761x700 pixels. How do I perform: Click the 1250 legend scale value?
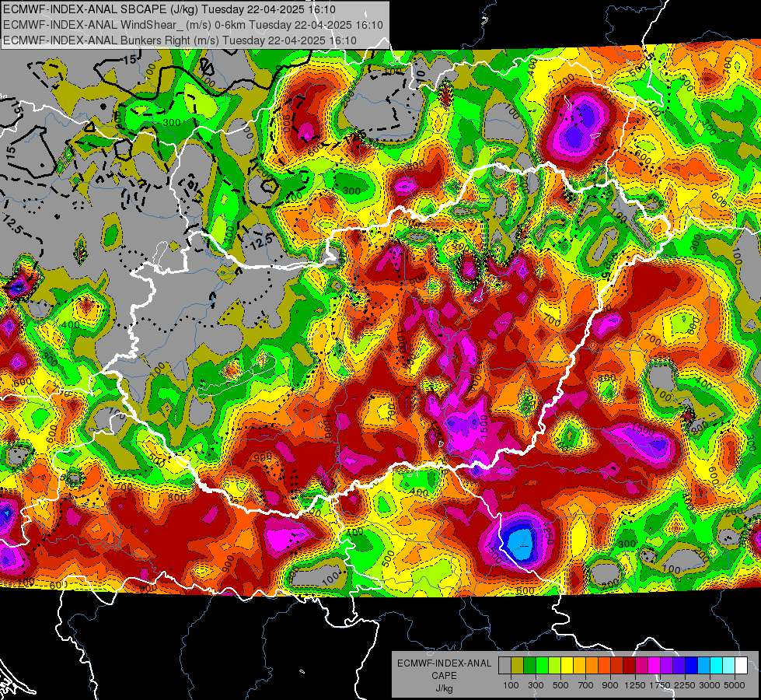(635, 685)
